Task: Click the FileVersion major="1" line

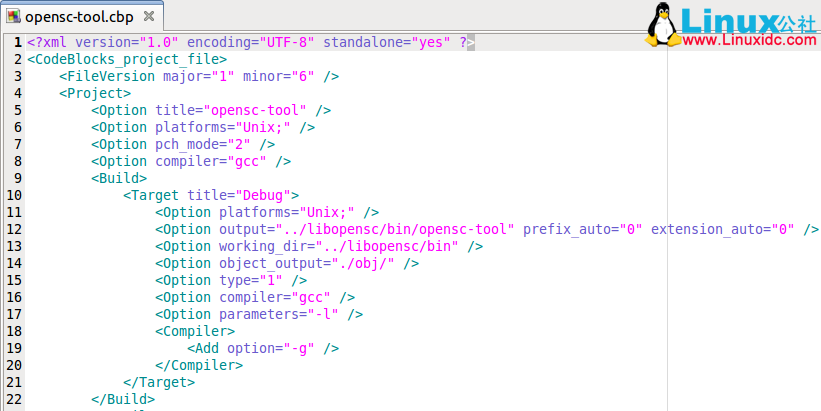Action: point(199,76)
